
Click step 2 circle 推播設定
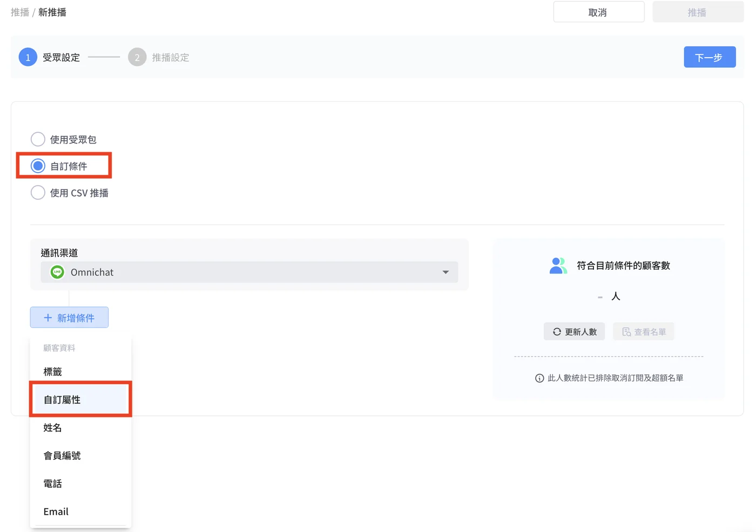click(x=137, y=57)
